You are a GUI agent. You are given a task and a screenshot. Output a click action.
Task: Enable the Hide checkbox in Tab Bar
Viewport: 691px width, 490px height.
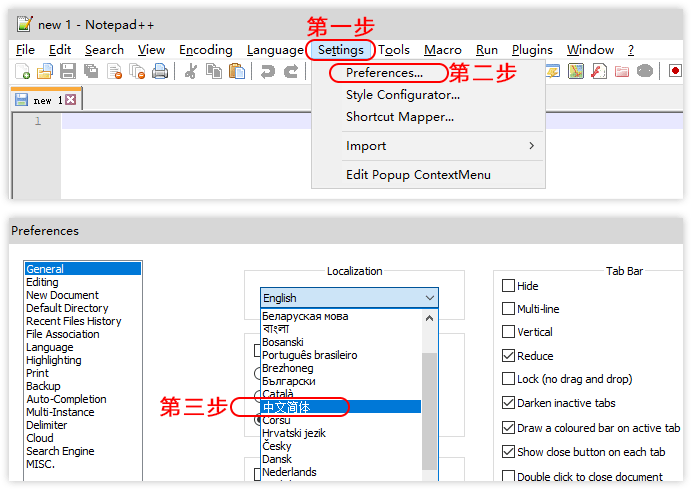point(508,286)
